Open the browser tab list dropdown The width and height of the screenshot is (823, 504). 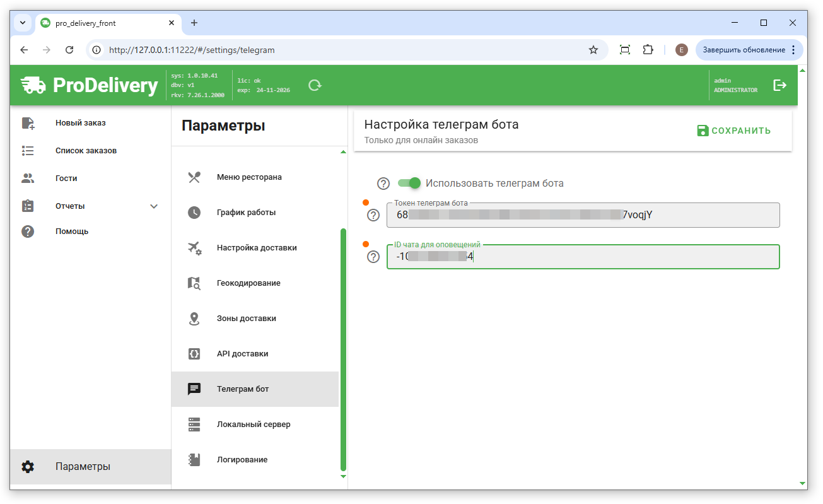tap(23, 23)
